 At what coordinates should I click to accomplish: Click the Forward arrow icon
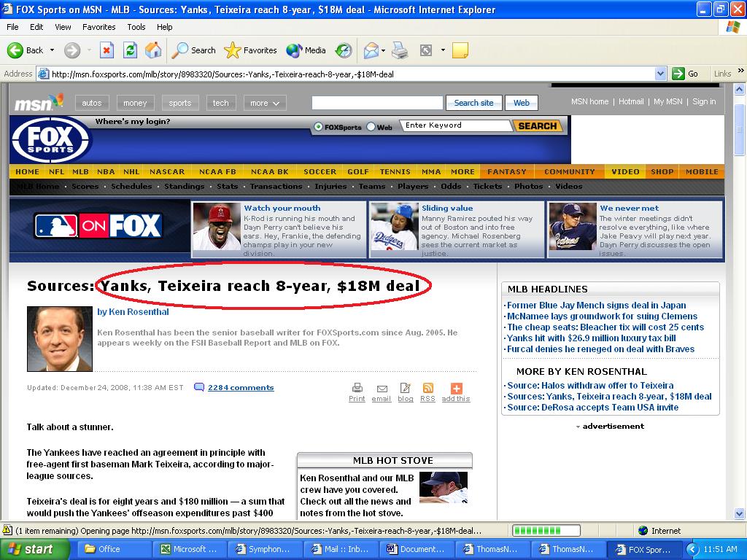[72, 50]
